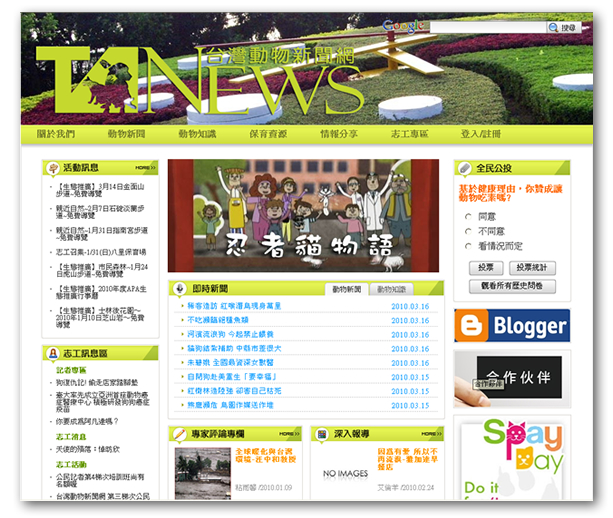
Task: Open activity 2月7日石碇淡蘭步道
Action: click(x=100, y=212)
